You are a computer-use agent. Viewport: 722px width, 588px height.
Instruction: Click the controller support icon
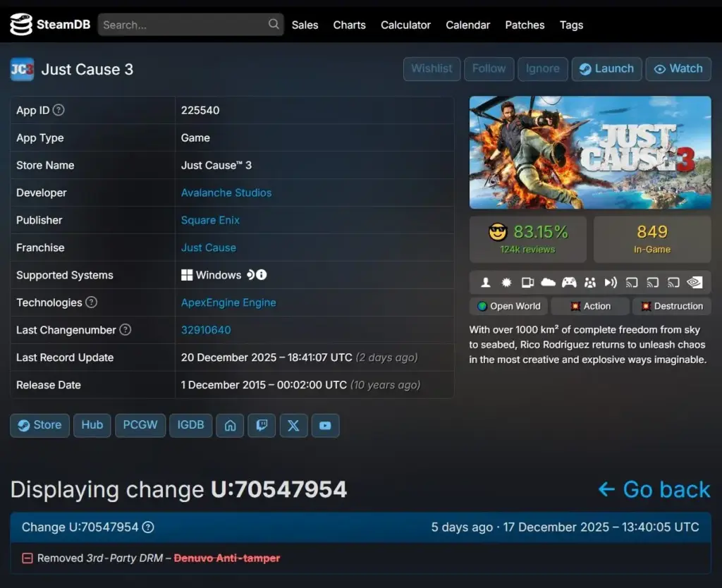pos(569,282)
